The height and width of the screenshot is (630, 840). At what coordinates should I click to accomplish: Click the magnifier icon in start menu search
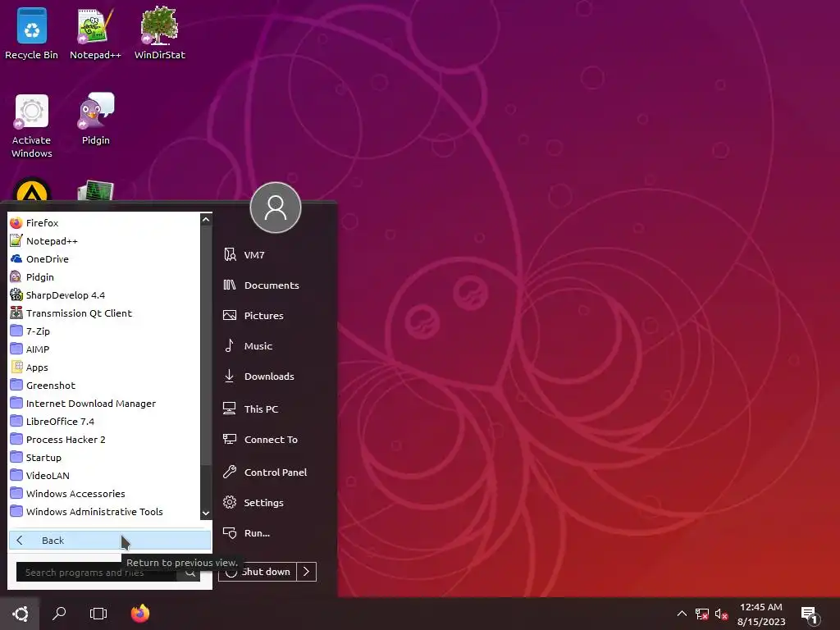click(190, 572)
